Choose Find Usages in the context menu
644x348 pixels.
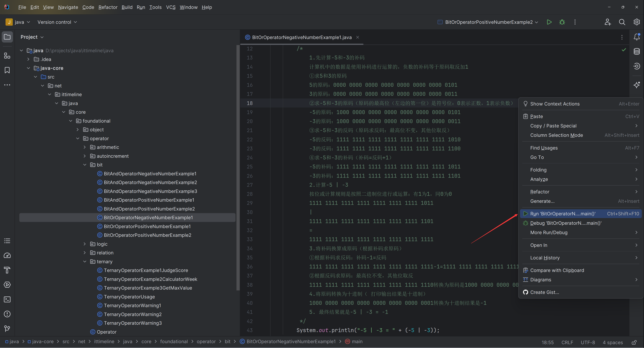pos(581,148)
